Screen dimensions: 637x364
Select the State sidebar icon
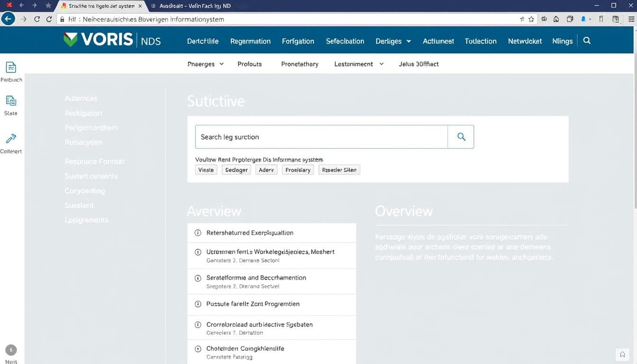coord(11,100)
